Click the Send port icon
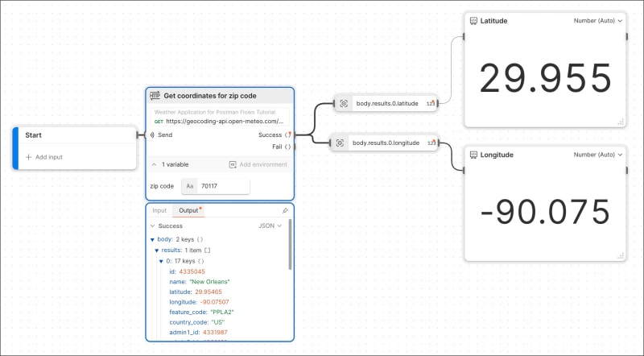Screen dimensions: 644x356 tap(152, 135)
